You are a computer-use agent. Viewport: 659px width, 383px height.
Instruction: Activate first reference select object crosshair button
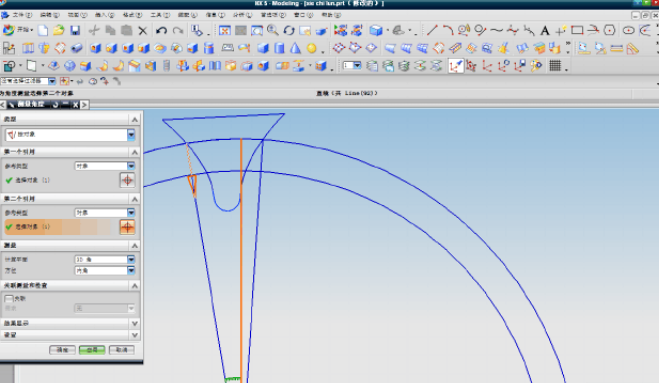[x=127, y=180]
